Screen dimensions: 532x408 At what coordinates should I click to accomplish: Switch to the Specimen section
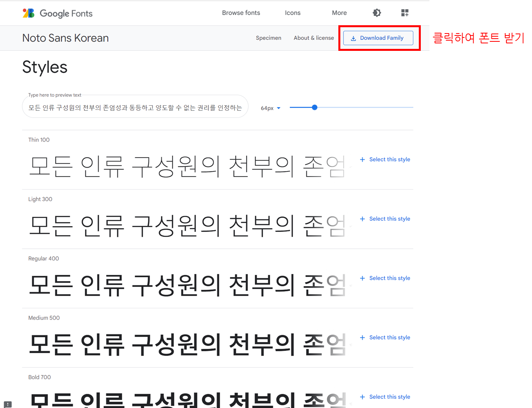[x=269, y=38]
